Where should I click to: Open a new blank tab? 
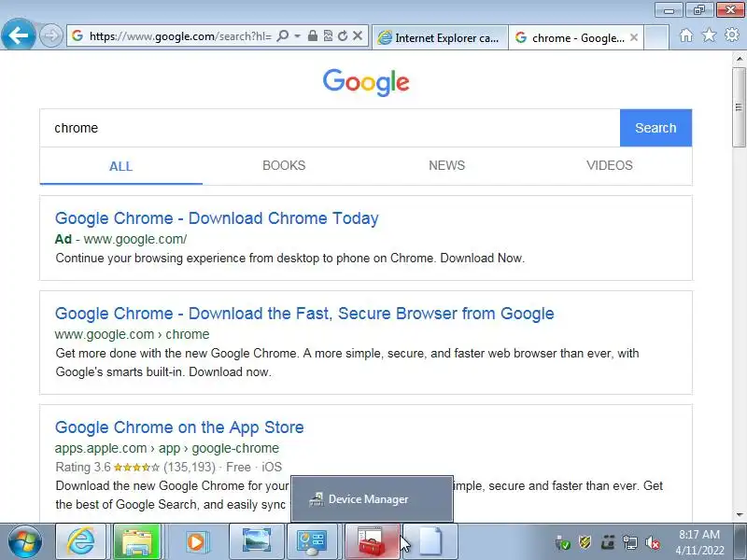point(656,37)
